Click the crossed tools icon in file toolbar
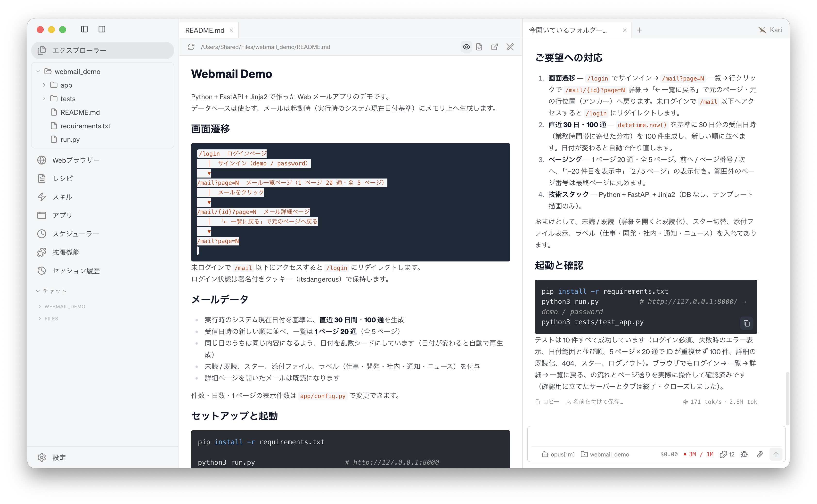Viewport: 817px width, 504px height. tap(510, 47)
